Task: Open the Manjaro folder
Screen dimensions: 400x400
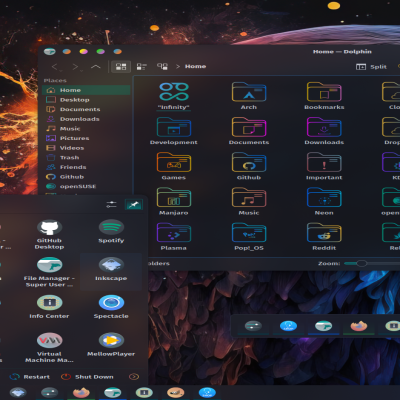Action: tap(174, 202)
